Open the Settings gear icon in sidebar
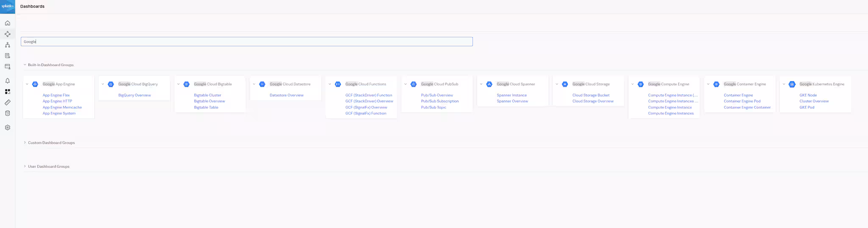868x228 pixels. pos(7,128)
